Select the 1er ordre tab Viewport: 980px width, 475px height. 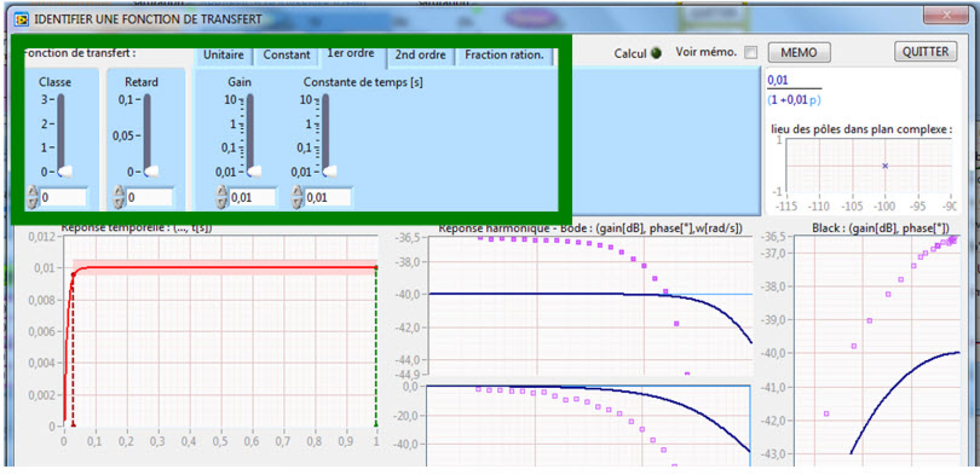point(351,53)
